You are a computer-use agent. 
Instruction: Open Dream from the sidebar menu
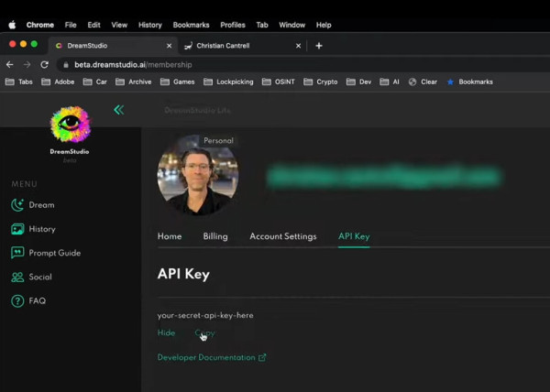(33, 205)
